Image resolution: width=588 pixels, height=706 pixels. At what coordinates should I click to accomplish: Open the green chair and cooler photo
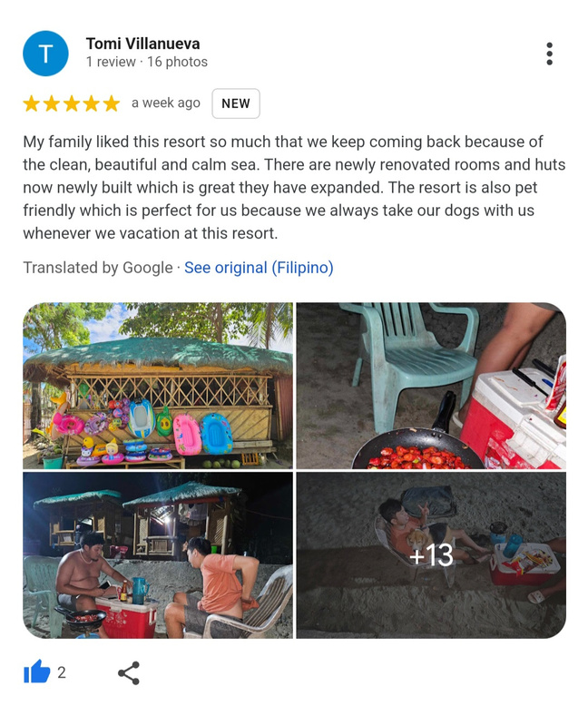[431, 386]
